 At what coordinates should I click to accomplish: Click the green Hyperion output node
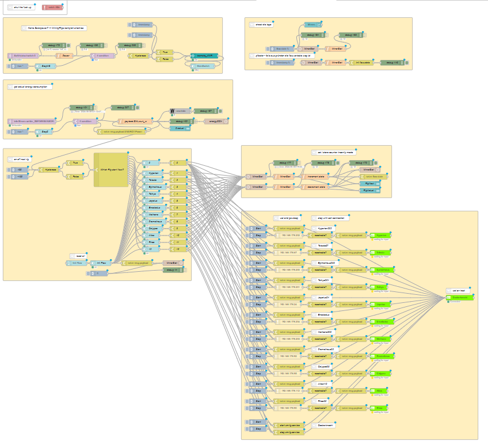381,236
